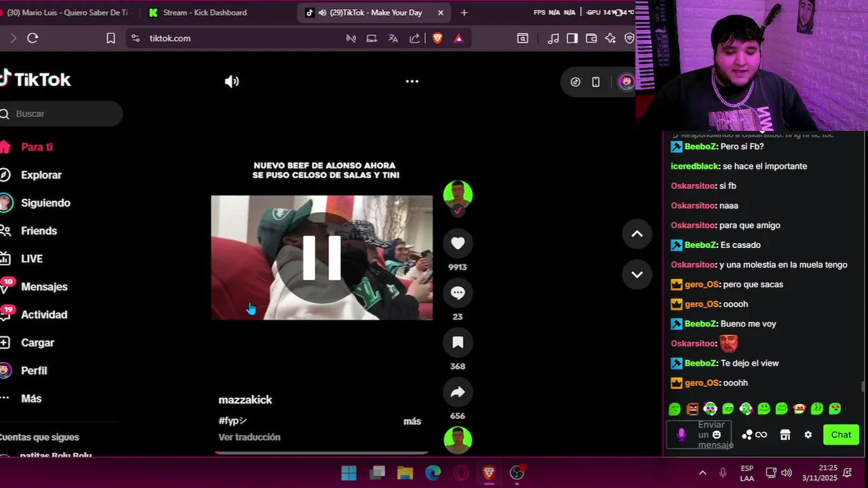Open chat settings gear icon

[x=808, y=435]
